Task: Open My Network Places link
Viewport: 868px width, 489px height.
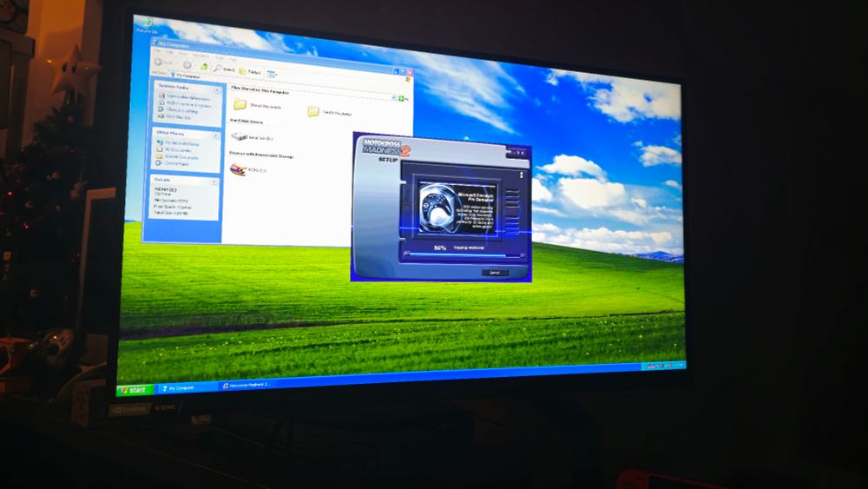Action: 178,143
